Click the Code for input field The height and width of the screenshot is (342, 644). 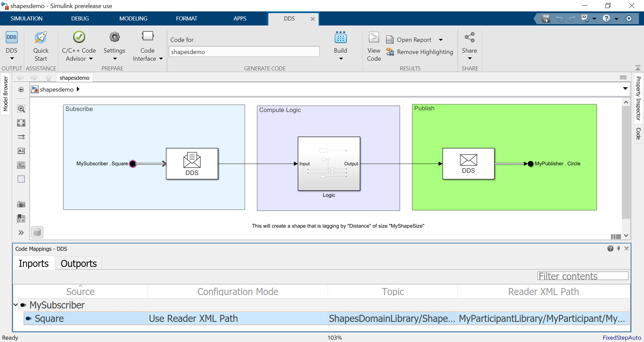pyautogui.click(x=244, y=52)
